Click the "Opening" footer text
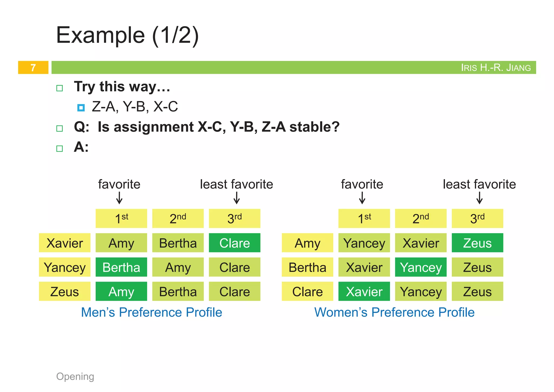Image resolution: width=554 pixels, height=392 pixels. [75, 376]
